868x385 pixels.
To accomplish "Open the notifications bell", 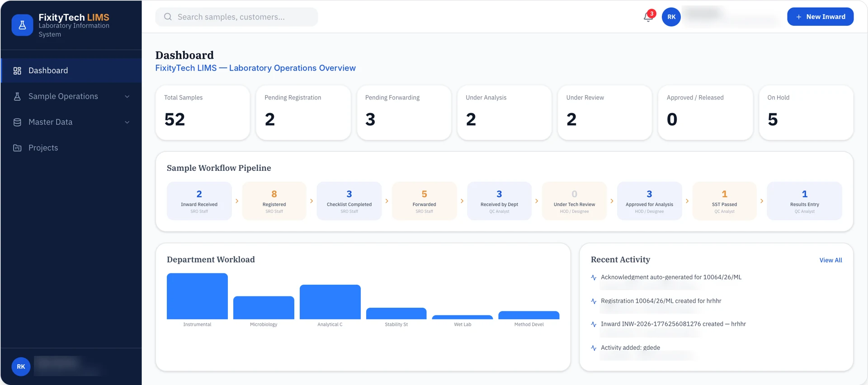I will tap(648, 17).
